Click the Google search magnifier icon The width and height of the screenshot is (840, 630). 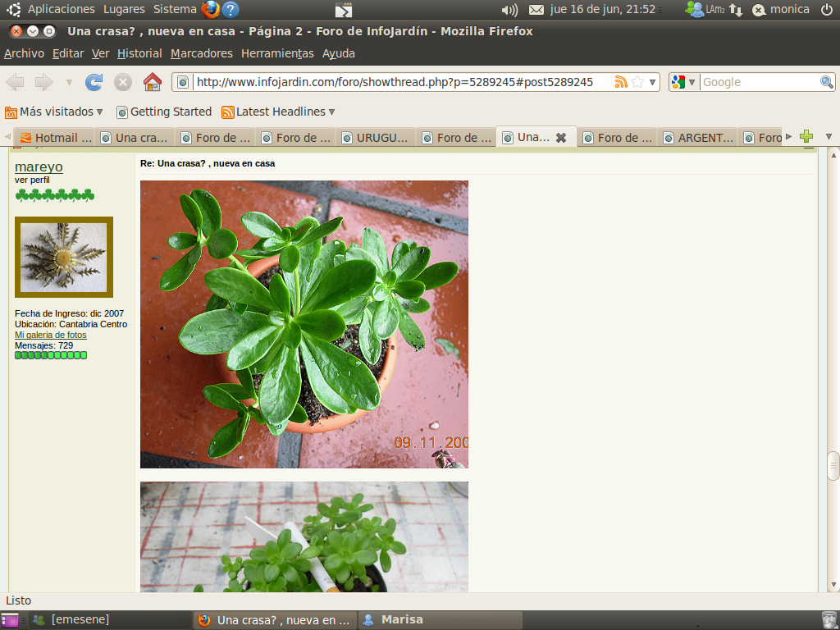click(827, 82)
